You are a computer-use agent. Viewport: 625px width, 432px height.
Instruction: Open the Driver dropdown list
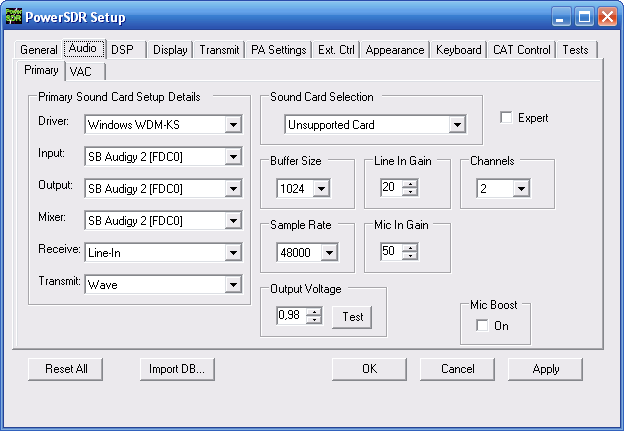[233, 125]
